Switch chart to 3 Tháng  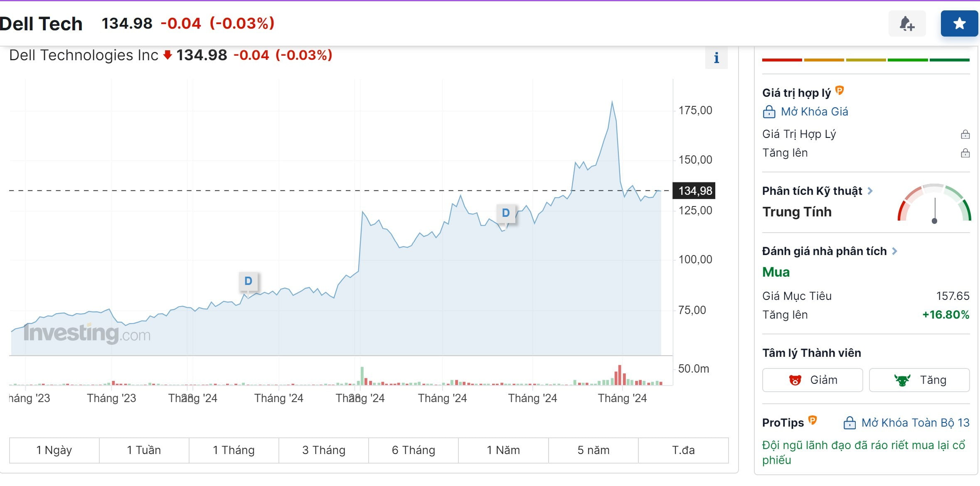(x=324, y=450)
